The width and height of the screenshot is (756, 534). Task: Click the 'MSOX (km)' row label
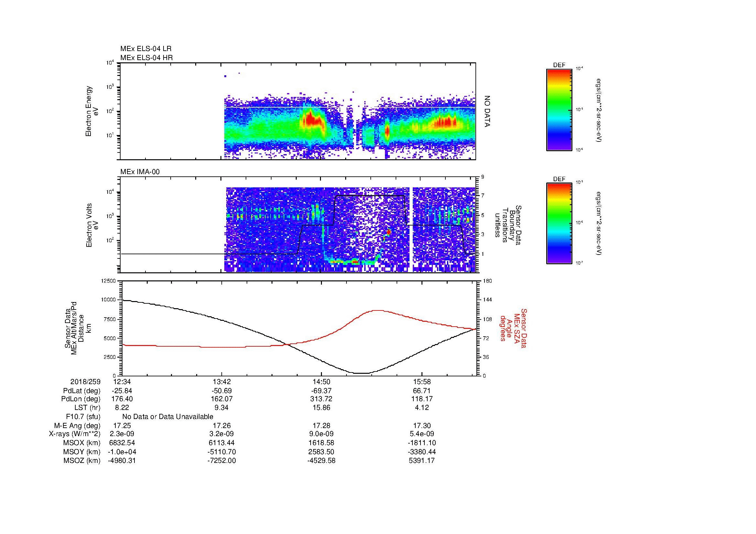(82, 443)
